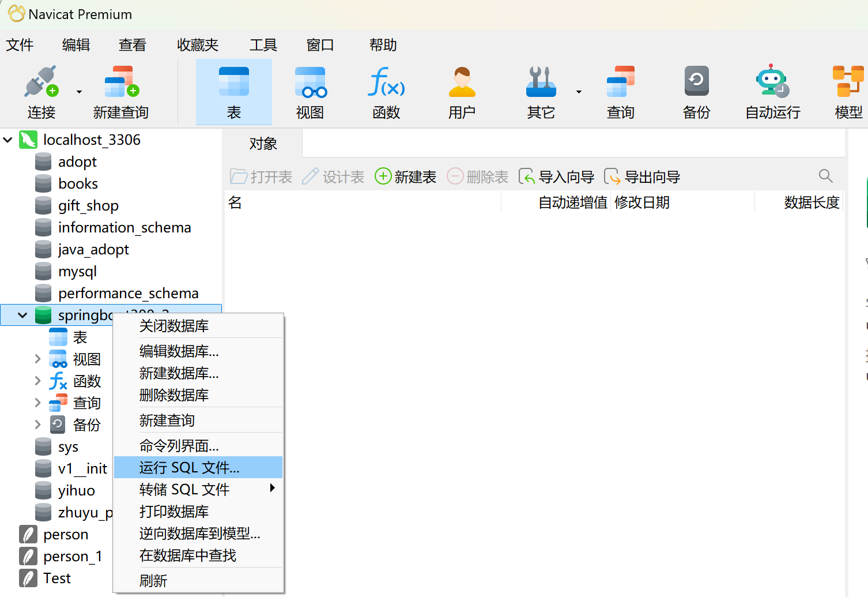
Task: Collapse the open springboot database node
Action: 22,316
